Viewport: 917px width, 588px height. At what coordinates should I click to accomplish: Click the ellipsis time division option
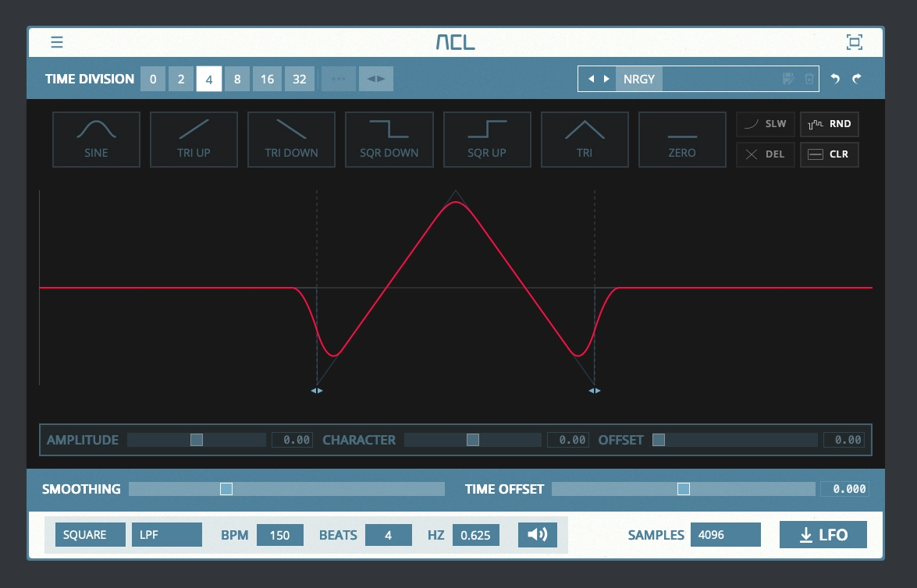(338, 78)
